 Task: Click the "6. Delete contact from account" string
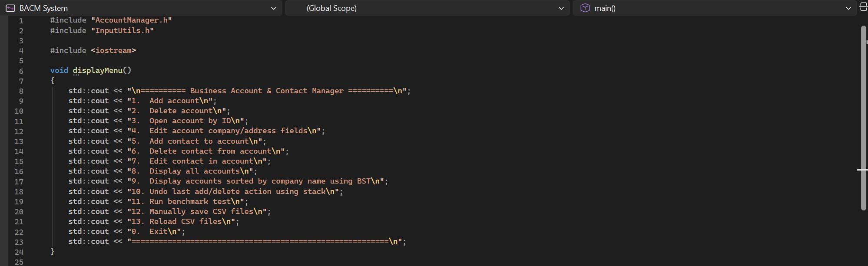(x=206, y=151)
